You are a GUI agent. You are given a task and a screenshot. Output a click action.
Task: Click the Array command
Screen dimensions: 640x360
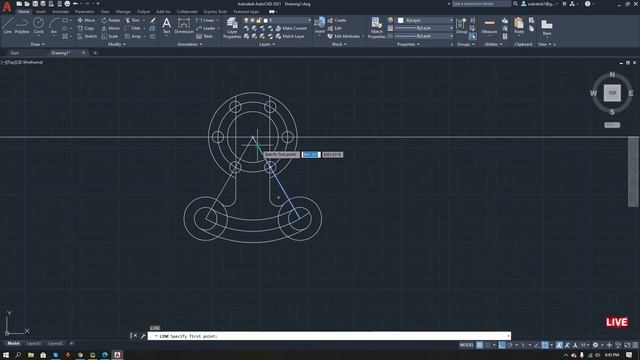pos(133,36)
